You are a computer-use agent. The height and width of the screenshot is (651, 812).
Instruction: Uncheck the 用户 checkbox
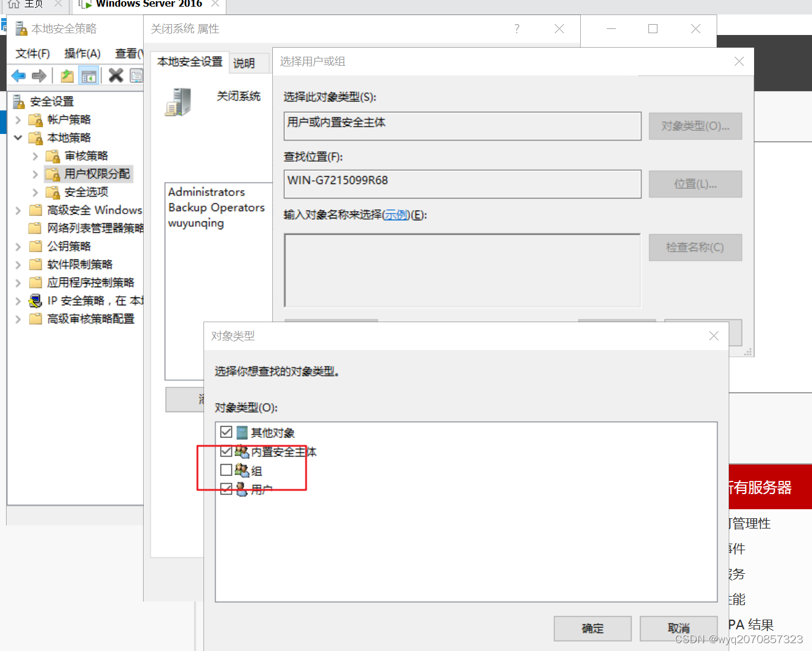pyautogui.click(x=227, y=489)
